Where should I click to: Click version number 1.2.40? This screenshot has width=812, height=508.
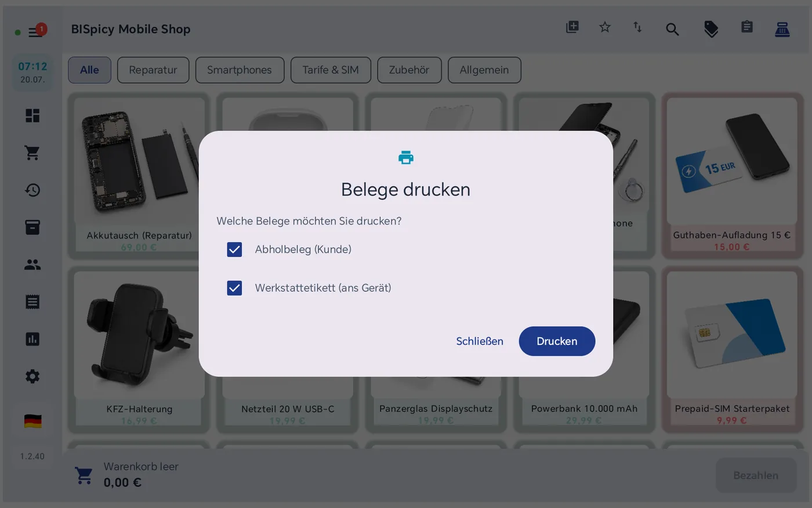pyautogui.click(x=32, y=456)
